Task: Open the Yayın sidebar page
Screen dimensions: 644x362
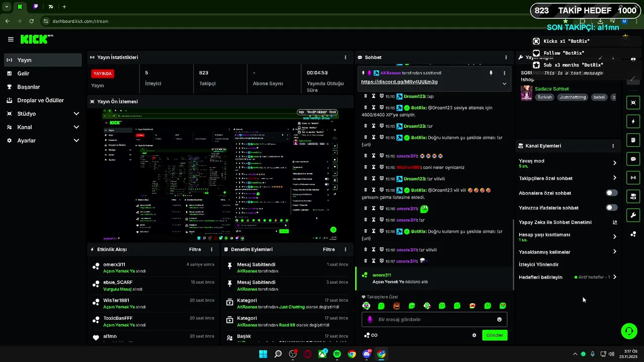Action: [x=43, y=60]
